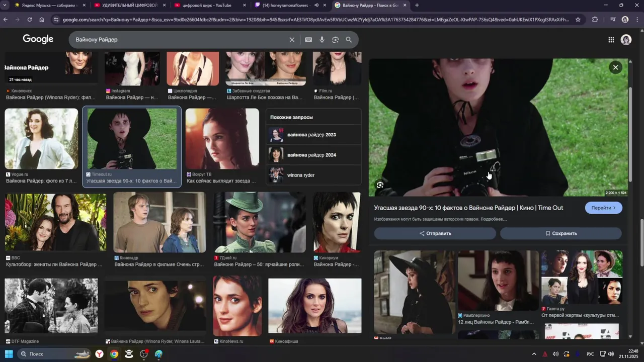Close the Яндекс Музыка tab

pos(84,6)
